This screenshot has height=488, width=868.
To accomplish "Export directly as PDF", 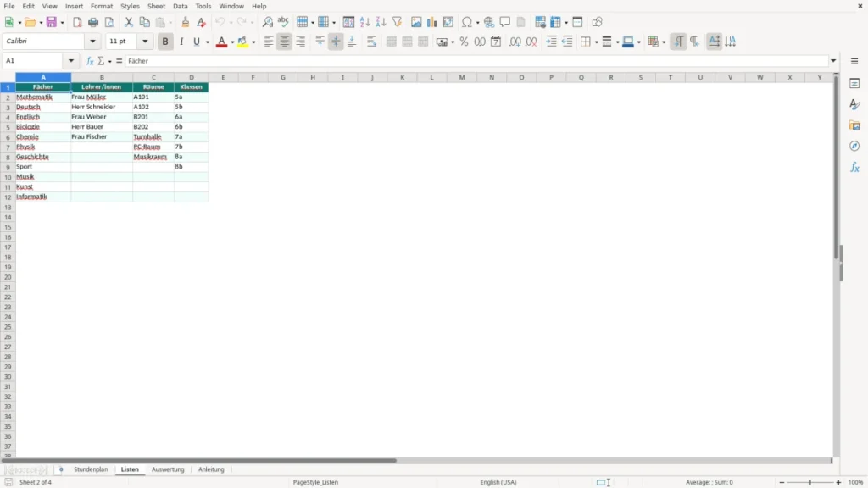I will point(77,22).
